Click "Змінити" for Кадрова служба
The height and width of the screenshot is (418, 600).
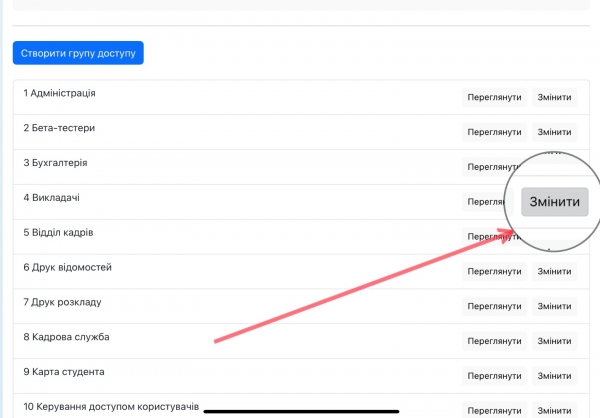coord(554,341)
